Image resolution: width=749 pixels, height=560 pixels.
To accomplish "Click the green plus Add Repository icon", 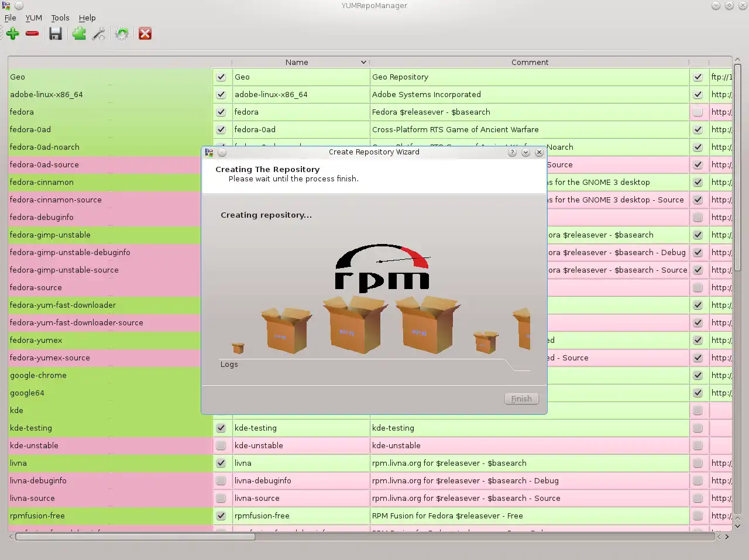I will (x=13, y=34).
